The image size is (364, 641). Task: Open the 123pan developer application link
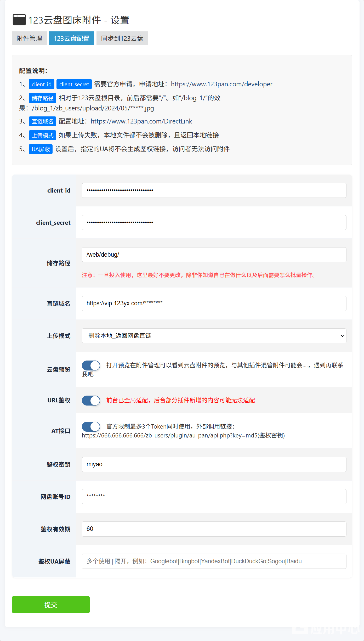click(221, 84)
